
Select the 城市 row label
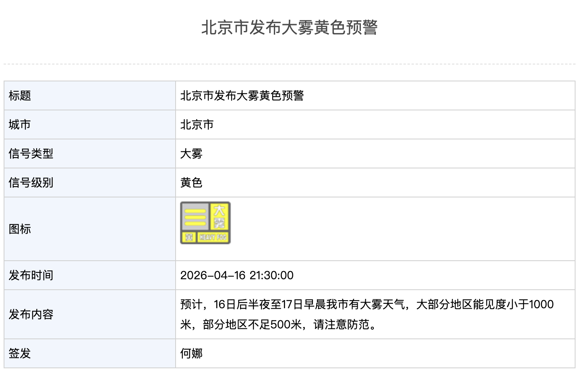click(x=20, y=125)
